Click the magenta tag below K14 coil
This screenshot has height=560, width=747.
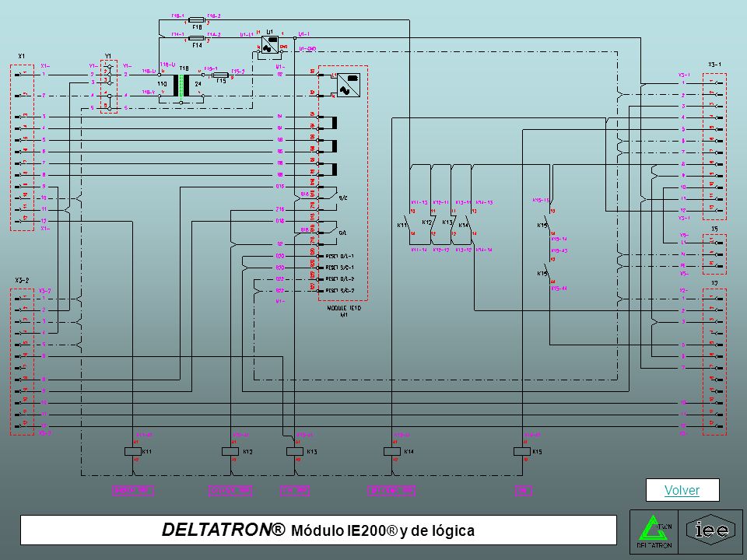click(x=391, y=491)
